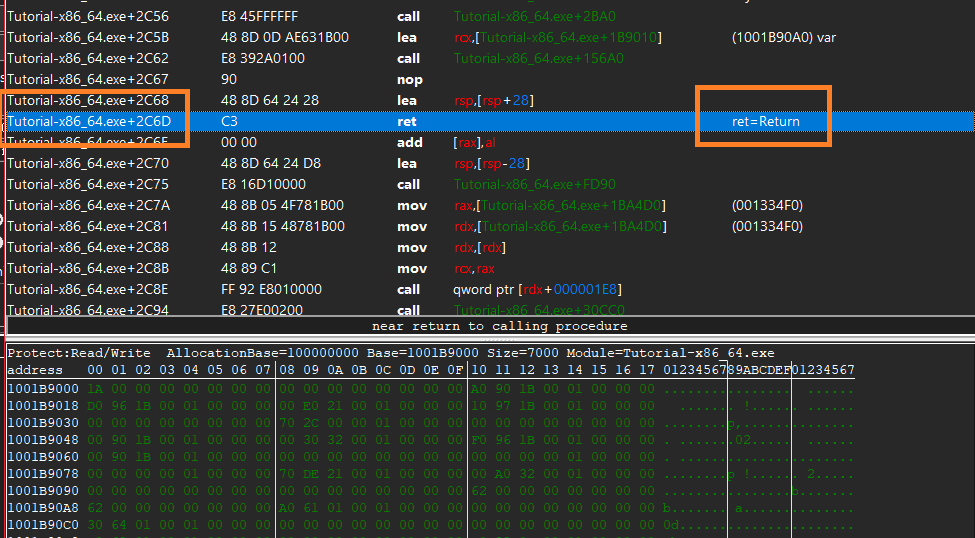Click byte 1A at address 1001B9000
The height and width of the screenshot is (538, 975).
pos(95,389)
